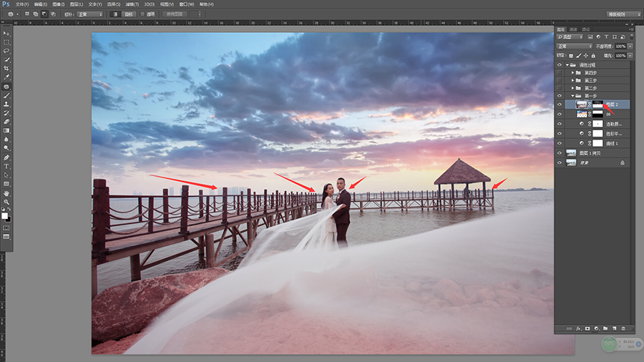Image resolution: width=644 pixels, height=362 pixels.
Task: Select the Rectangle shape tool
Action: pyautogui.click(x=6, y=184)
